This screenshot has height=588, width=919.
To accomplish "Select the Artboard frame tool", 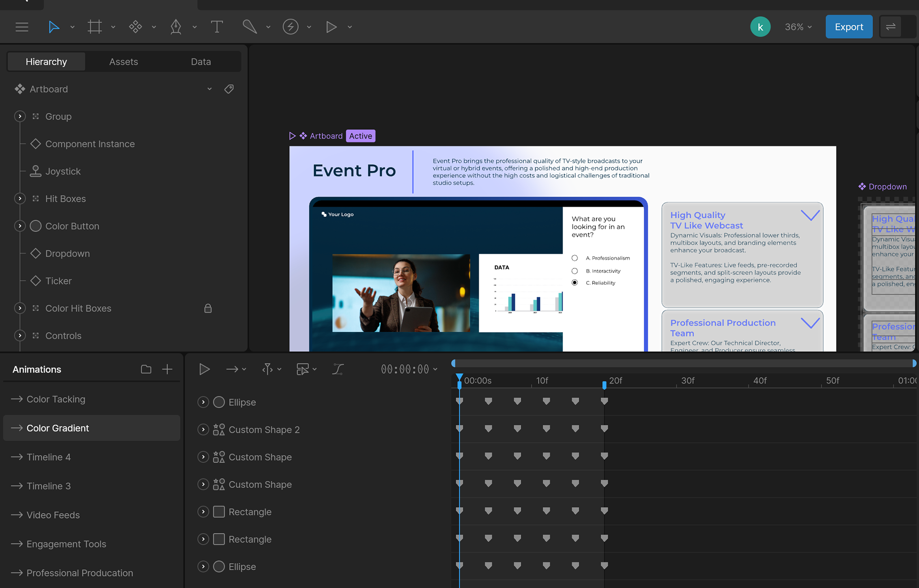I will [x=94, y=27].
